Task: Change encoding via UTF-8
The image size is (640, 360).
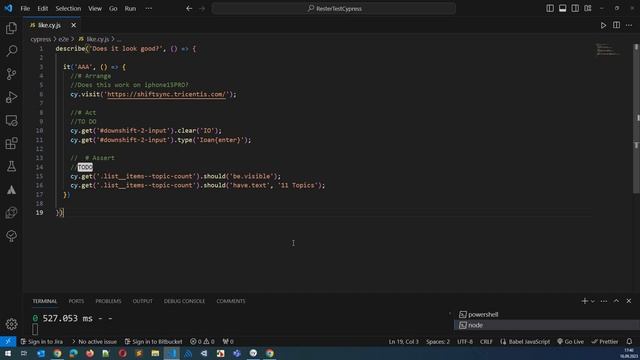Action: click(x=465, y=341)
